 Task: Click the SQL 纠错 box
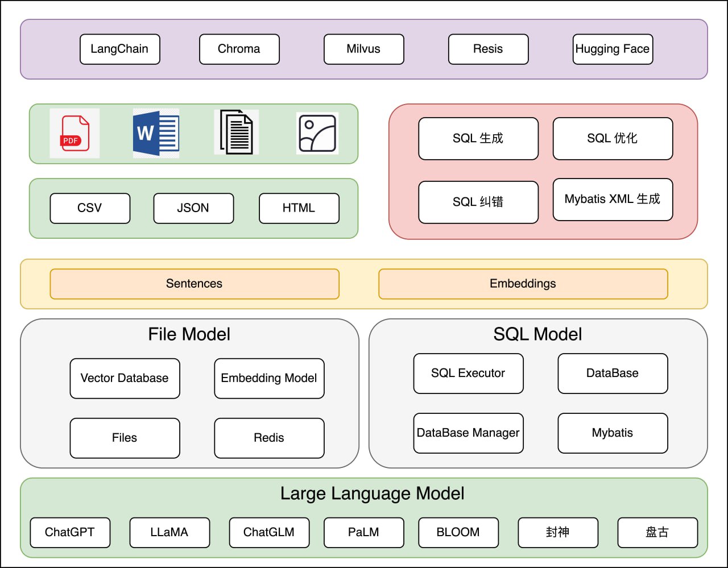(x=478, y=202)
